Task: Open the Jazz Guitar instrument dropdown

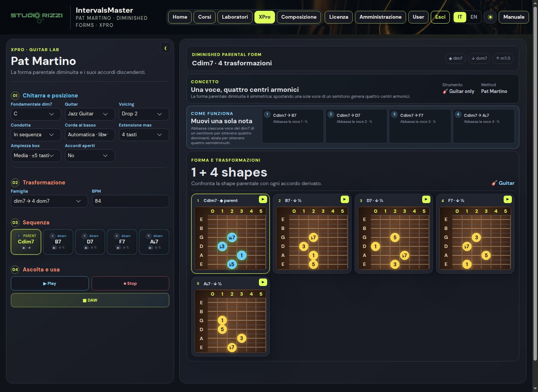Action: click(90, 114)
